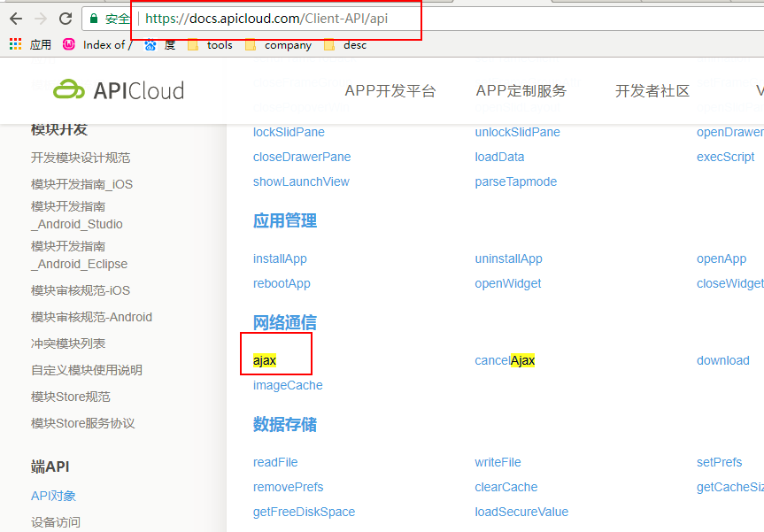Open the cancelAjax API link
Image resolution: width=764 pixels, height=532 pixels.
[505, 360]
